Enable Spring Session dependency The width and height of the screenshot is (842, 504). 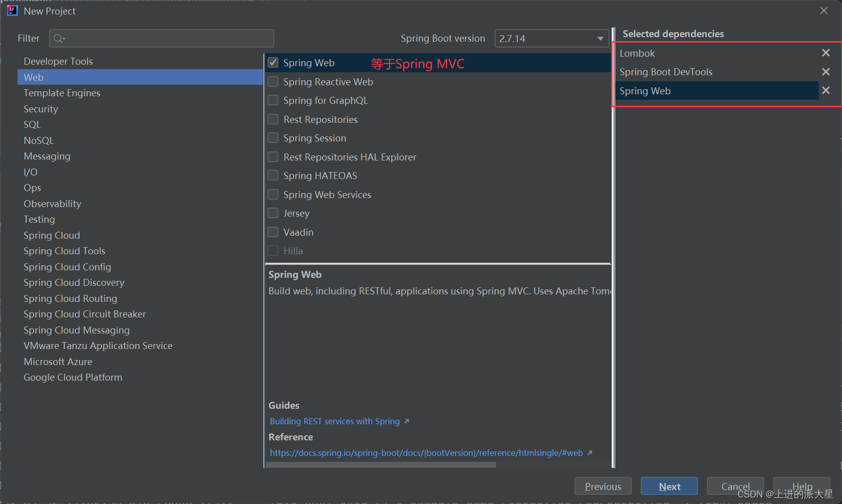273,138
